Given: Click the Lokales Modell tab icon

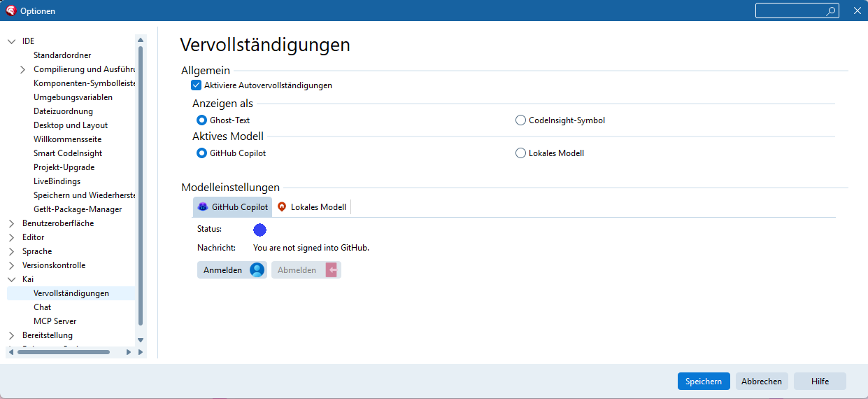Looking at the screenshot, I should tap(282, 207).
